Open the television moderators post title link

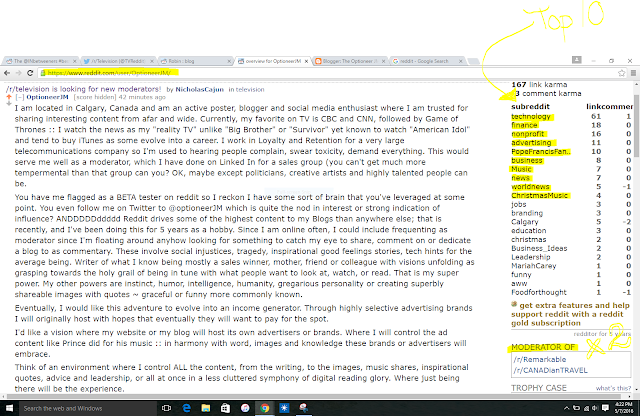point(84,89)
